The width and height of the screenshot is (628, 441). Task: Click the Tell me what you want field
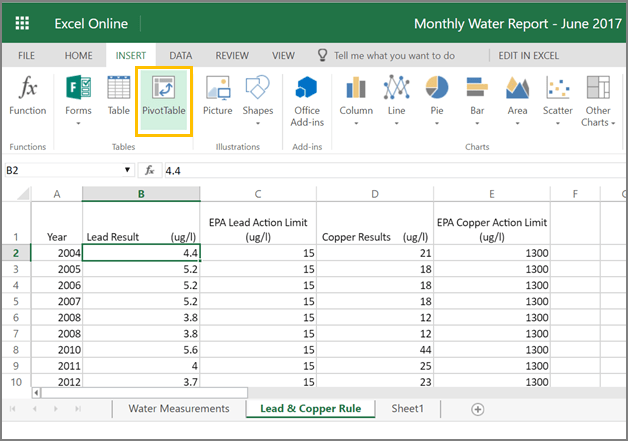(393, 56)
